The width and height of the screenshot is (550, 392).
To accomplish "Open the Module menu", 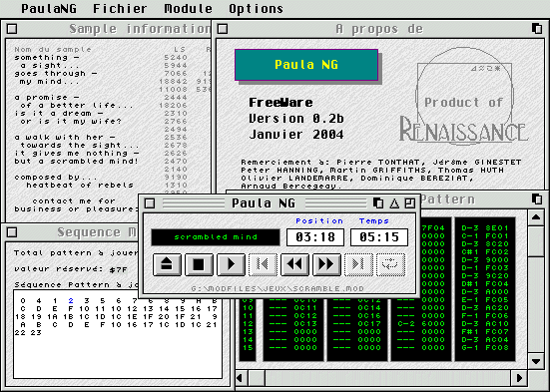I will pyautogui.click(x=188, y=8).
